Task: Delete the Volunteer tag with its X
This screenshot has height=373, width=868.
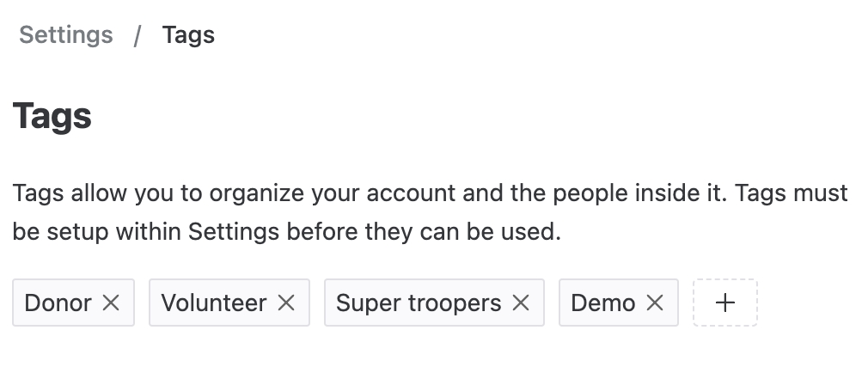Action: [x=286, y=303]
